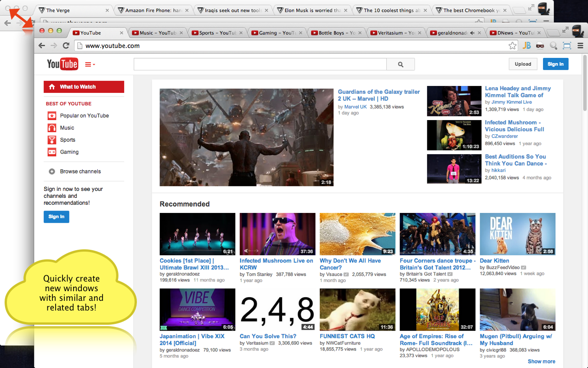Viewport: 588px width, 368px height.
Task: Go back in the YouTube window
Action: click(x=42, y=46)
